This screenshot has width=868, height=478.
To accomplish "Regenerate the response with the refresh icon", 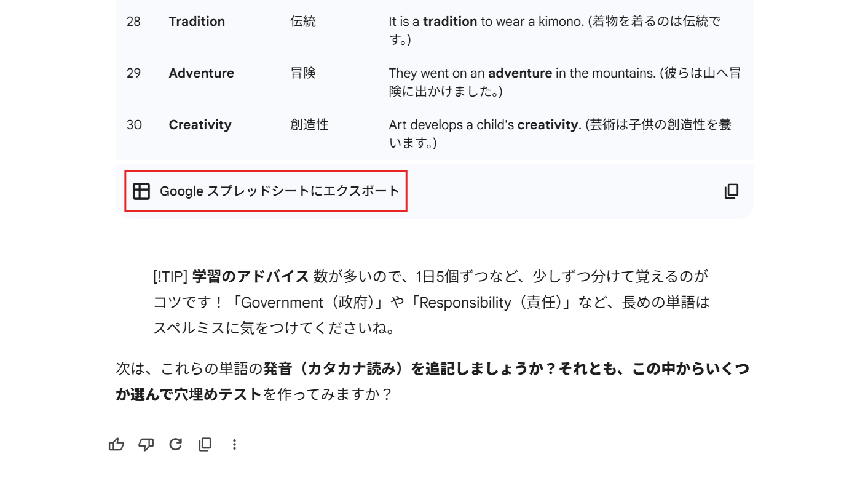I will pos(176,444).
